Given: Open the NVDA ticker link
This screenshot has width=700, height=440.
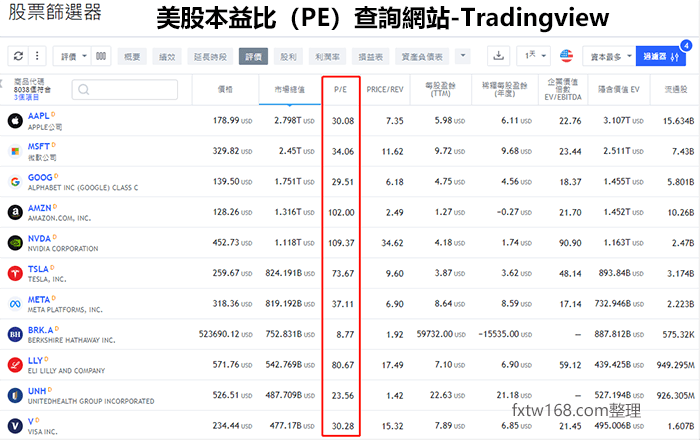Looking at the screenshot, I should 39,238.
